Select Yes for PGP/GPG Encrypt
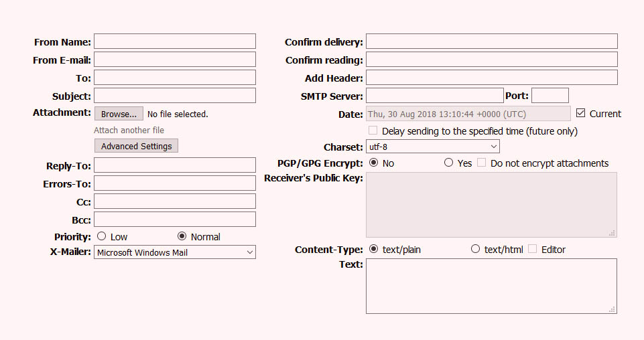The width and height of the screenshot is (644, 340). click(448, 163)
